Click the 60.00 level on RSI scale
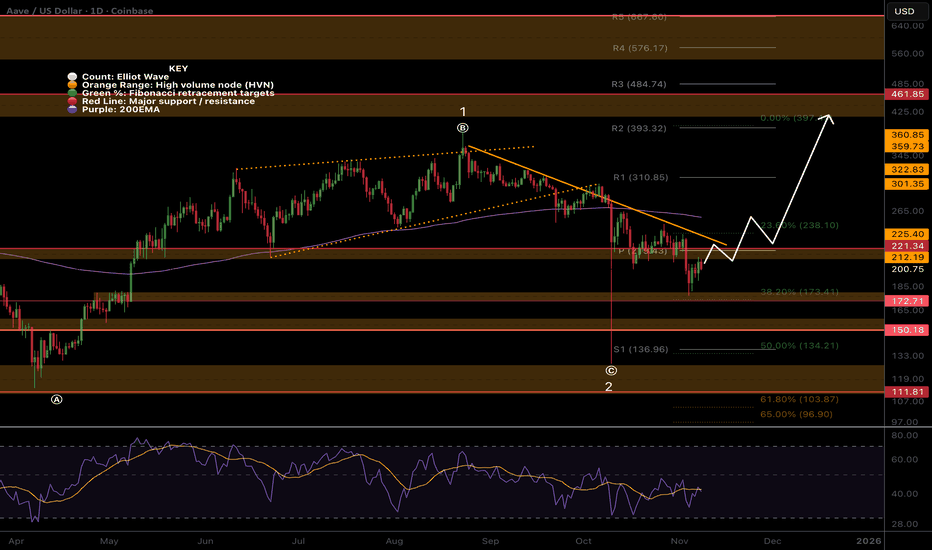The image size is (932, 550). tap(904, 459)
